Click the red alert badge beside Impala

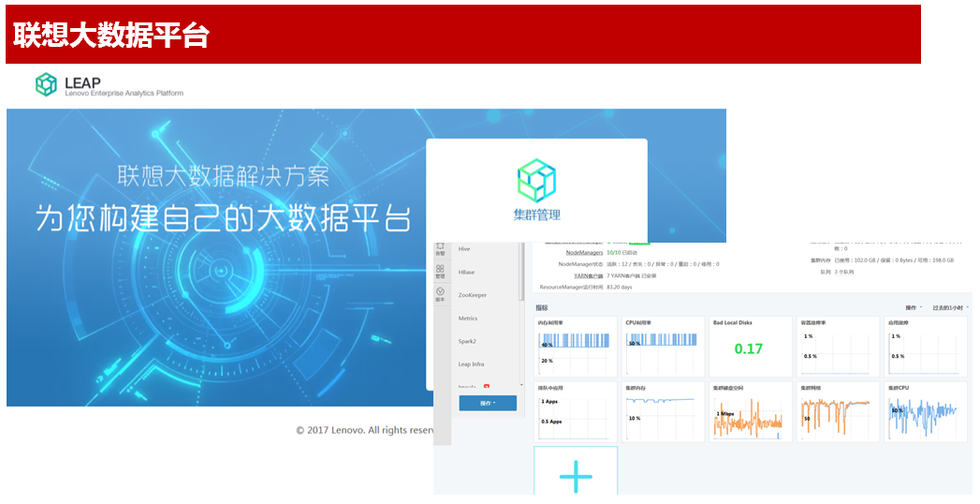486,387
